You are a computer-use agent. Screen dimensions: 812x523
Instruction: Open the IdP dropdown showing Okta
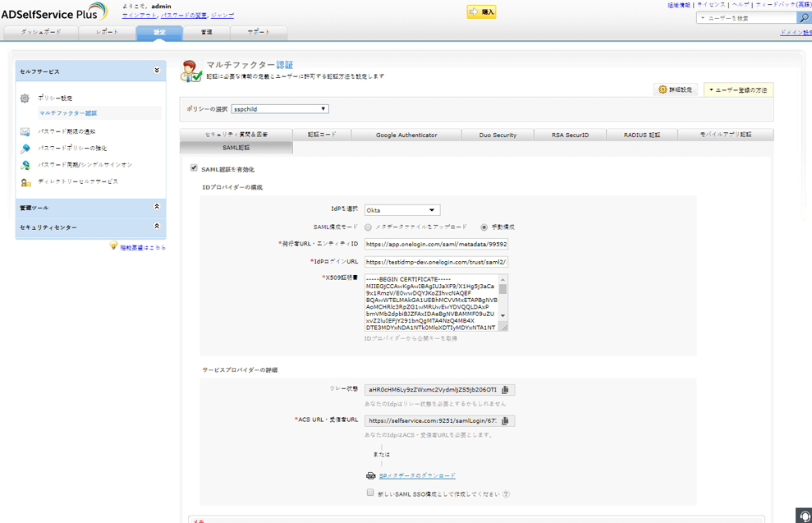402,210
